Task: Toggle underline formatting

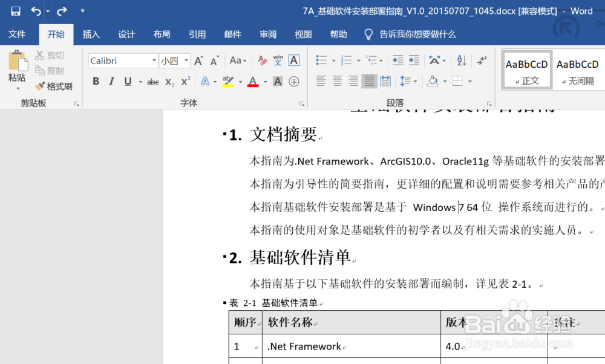Action: tap(128, 82)
